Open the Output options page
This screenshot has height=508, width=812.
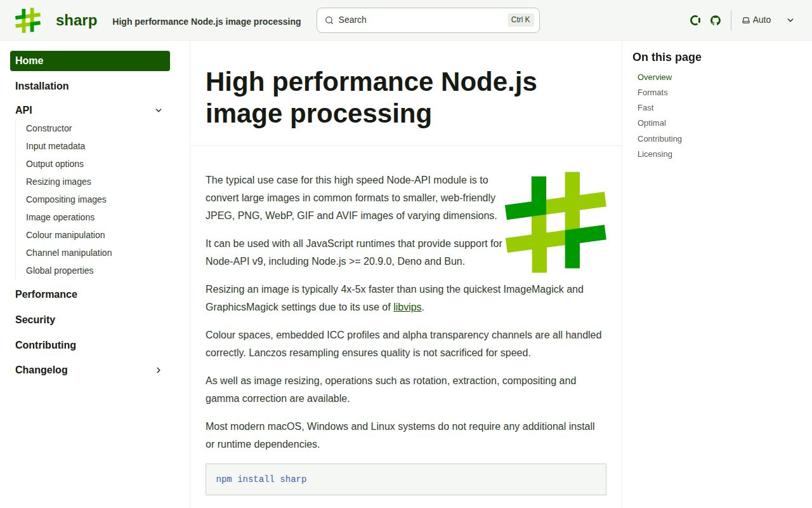pyautogui.click(x=55, y=164)
